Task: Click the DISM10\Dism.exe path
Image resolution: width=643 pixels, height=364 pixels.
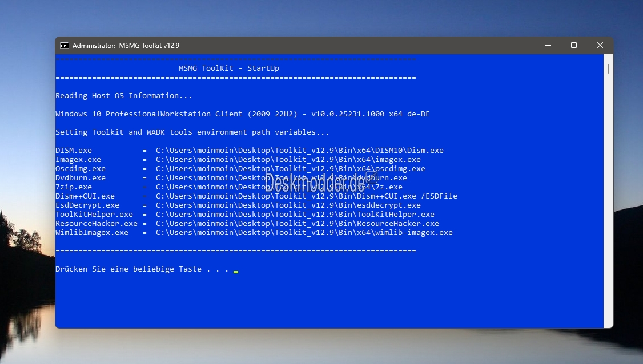Action: (x=299, y=151)
